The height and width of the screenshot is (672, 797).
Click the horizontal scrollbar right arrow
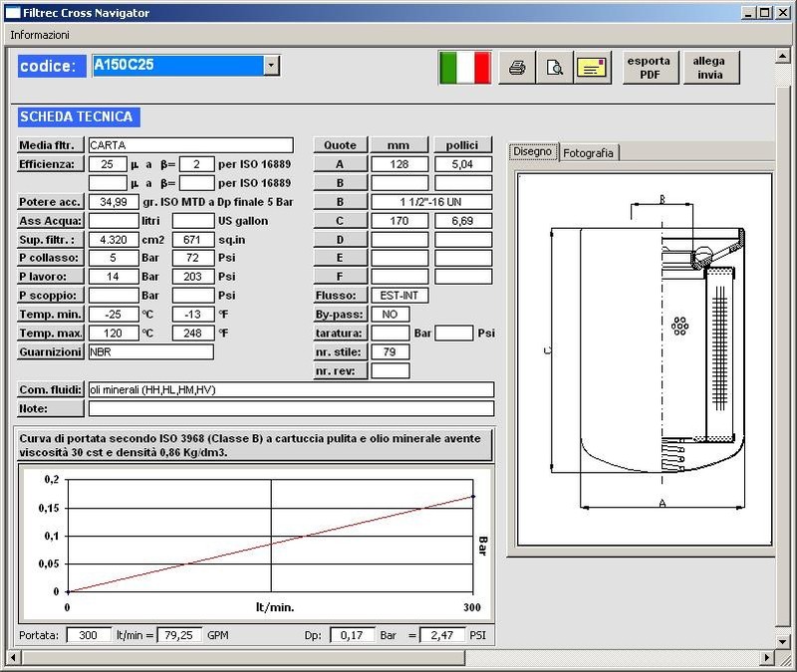click(x=766, y=656)
